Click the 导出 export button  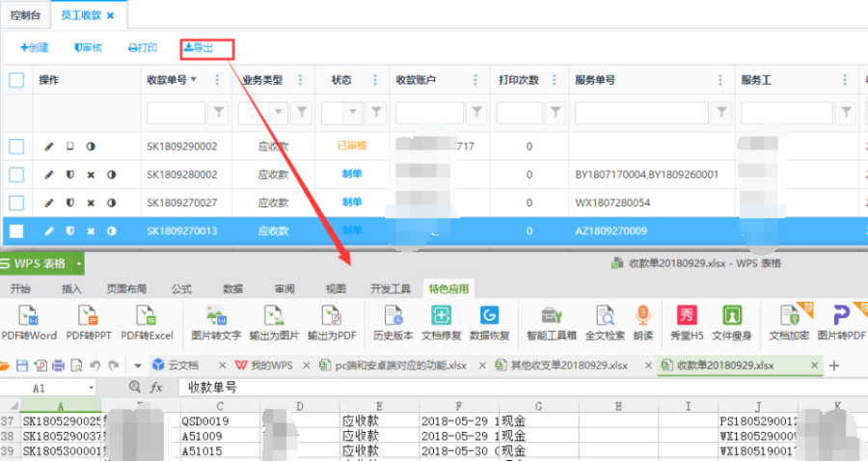pos(198,47)
